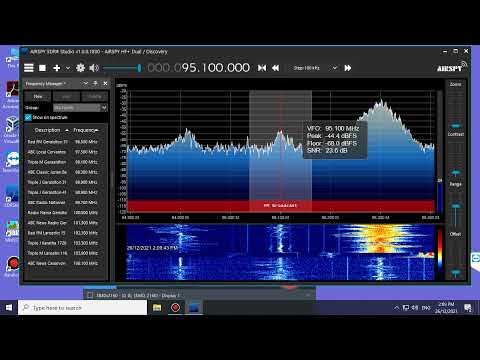480x360 pixels.
Task: Select the Triple J Karratha entry
Action: (x=63, y=243)
